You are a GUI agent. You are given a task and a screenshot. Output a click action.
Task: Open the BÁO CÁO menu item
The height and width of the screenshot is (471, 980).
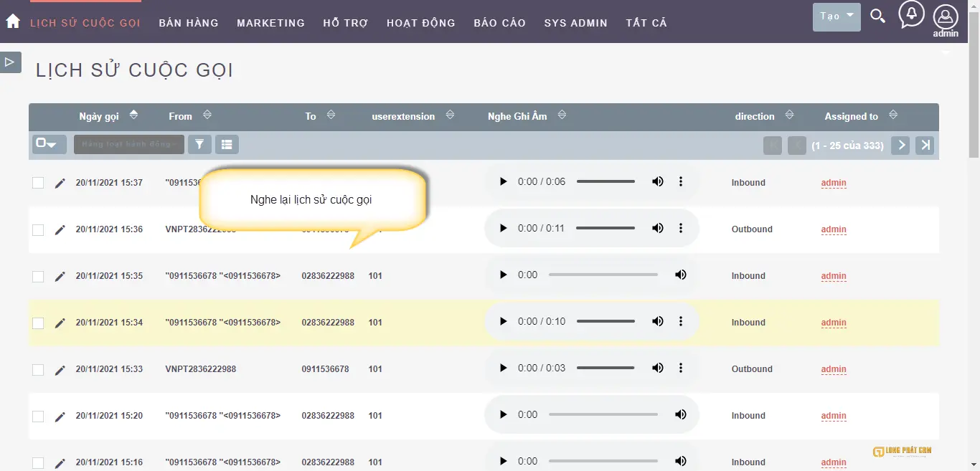pos(499,22)
